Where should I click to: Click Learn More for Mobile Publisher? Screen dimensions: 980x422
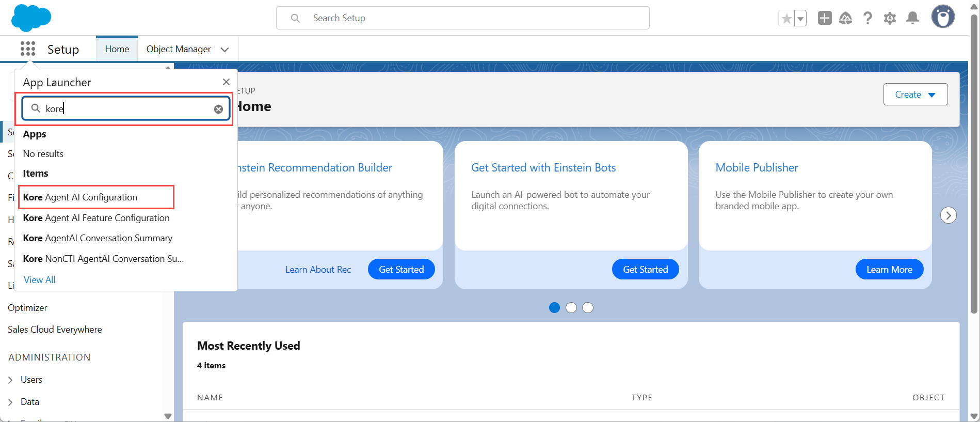point(889,269)
